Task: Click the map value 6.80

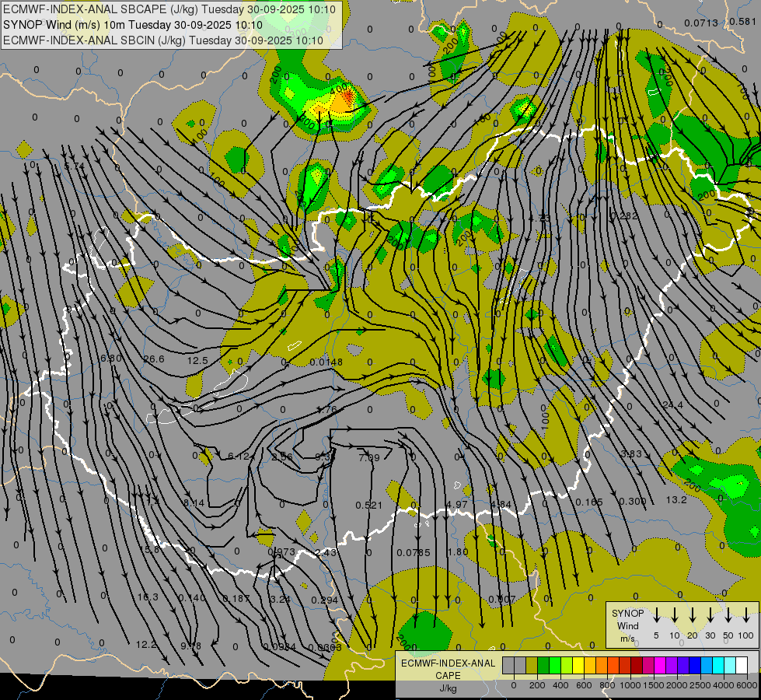Action: [111, 359]
